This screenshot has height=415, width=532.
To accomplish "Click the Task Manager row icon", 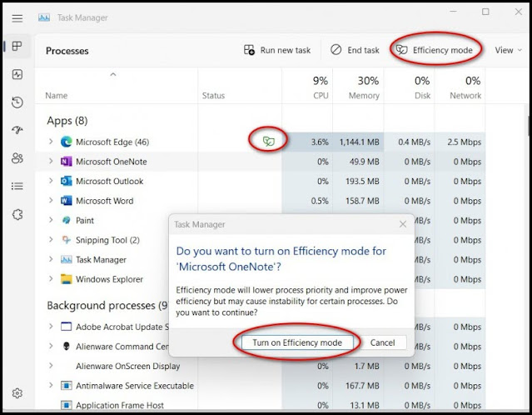I will (x=66, y=260).
